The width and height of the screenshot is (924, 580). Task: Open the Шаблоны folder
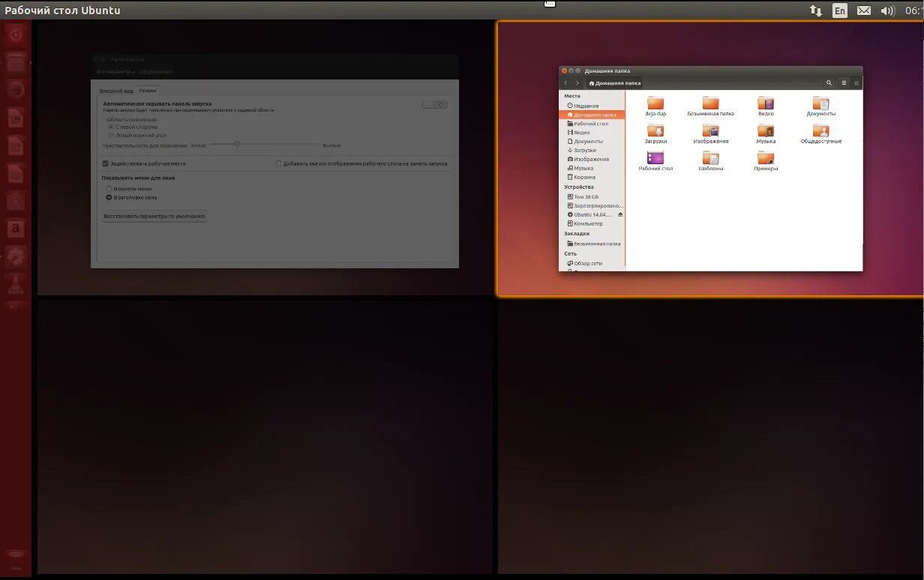pos(710,157)
